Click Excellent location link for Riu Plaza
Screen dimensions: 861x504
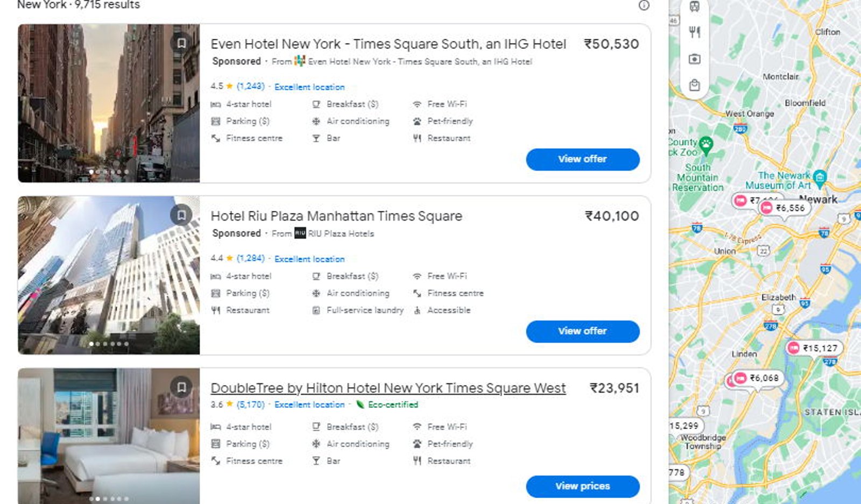coord(309,259)
